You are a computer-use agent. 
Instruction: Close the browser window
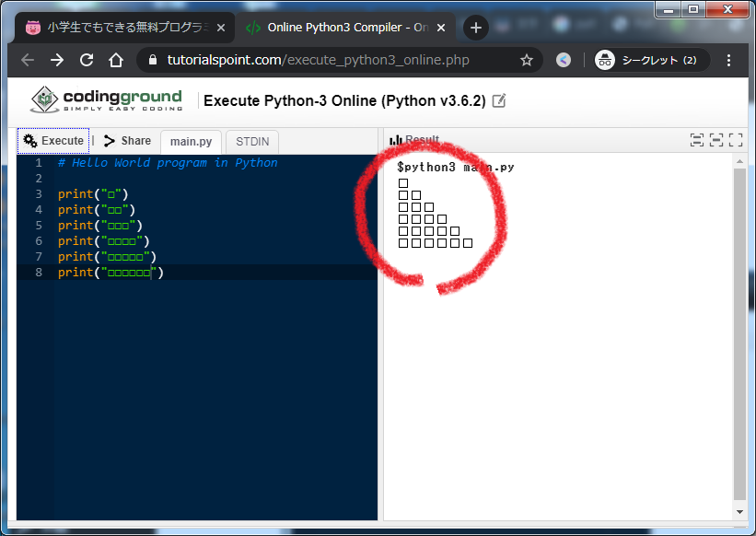pyautogui.click(x=728, y=9)
